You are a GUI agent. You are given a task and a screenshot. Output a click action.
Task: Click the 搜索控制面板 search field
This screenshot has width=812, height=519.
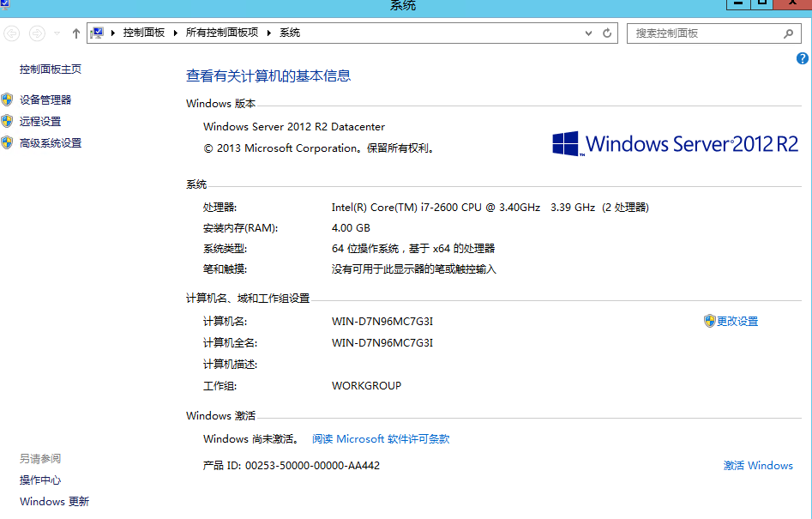[713, 33]
